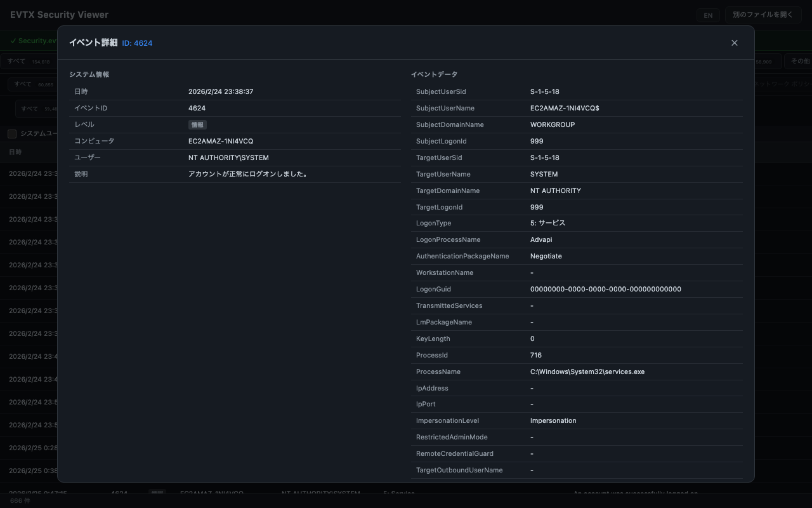Select the all-zero LogonGuid value
This screenshot has width=812, height=508.
[x=606, y=289]
